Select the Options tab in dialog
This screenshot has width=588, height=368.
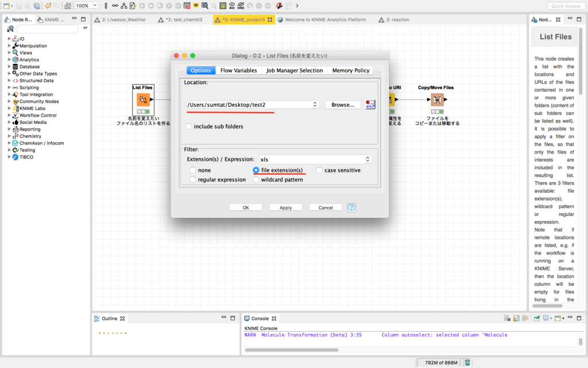pos(200,70)
